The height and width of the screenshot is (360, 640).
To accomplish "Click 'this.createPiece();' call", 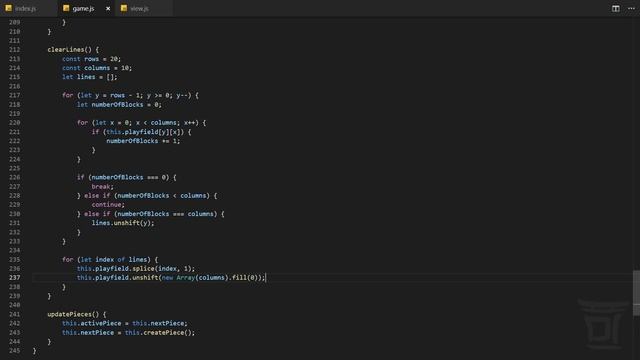I will tap(160, 332).
